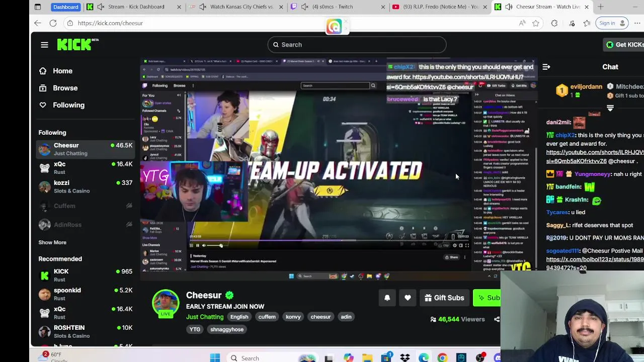Open the Just Chatting category link

click(x=205, y=317)
